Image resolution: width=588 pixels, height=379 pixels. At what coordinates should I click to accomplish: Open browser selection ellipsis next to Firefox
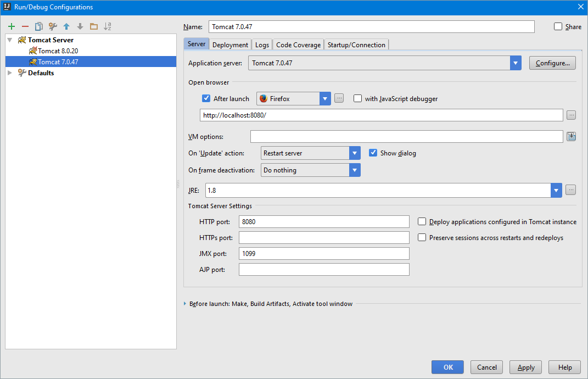click(x=339, y=98)
